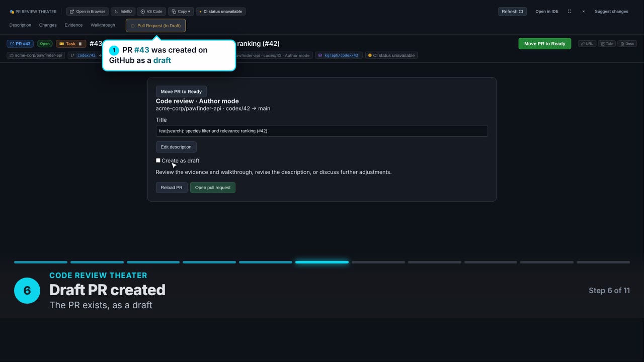Screen dimensions: 644x362
Task: Click gray Move PR to Ready above Code review
Action: click(181, 92)
